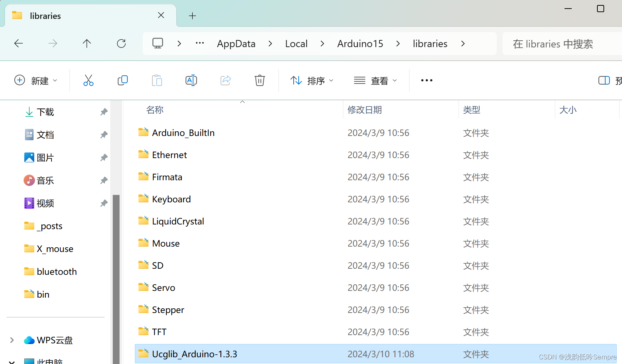Open the 排序 sort options dropdown
Screen dimensions: 622x364
point(312,80)
